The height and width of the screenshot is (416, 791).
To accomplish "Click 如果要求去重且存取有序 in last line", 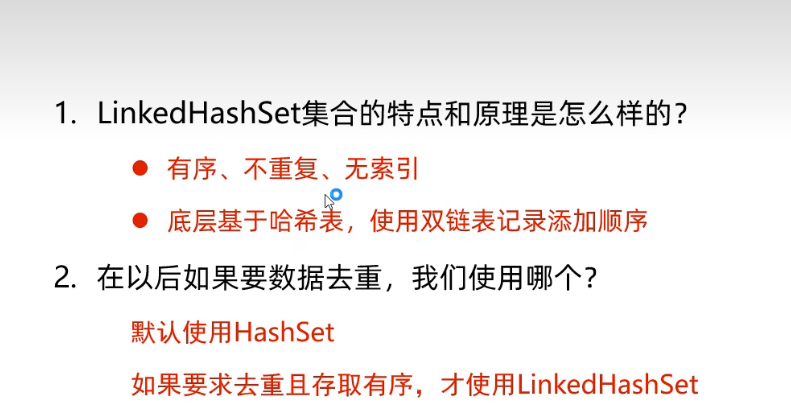I will tap(272, 385).
